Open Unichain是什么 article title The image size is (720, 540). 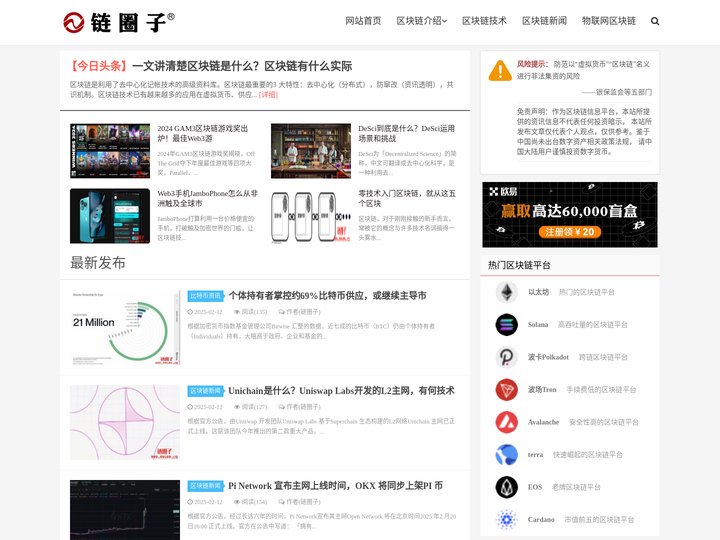(x=341, y=391)
